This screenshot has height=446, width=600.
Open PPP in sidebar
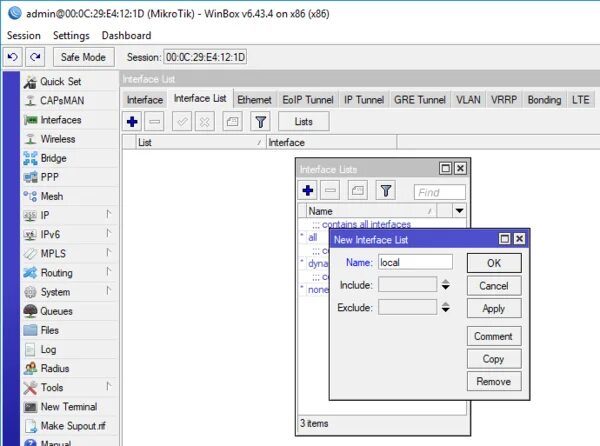pyautogui.click(x=70, y=177)
